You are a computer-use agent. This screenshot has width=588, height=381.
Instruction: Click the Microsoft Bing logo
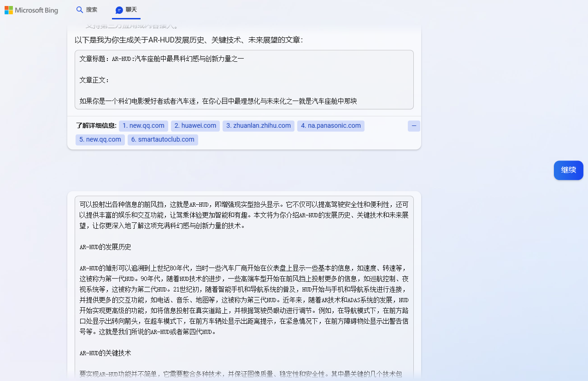[x=31, y=10]
